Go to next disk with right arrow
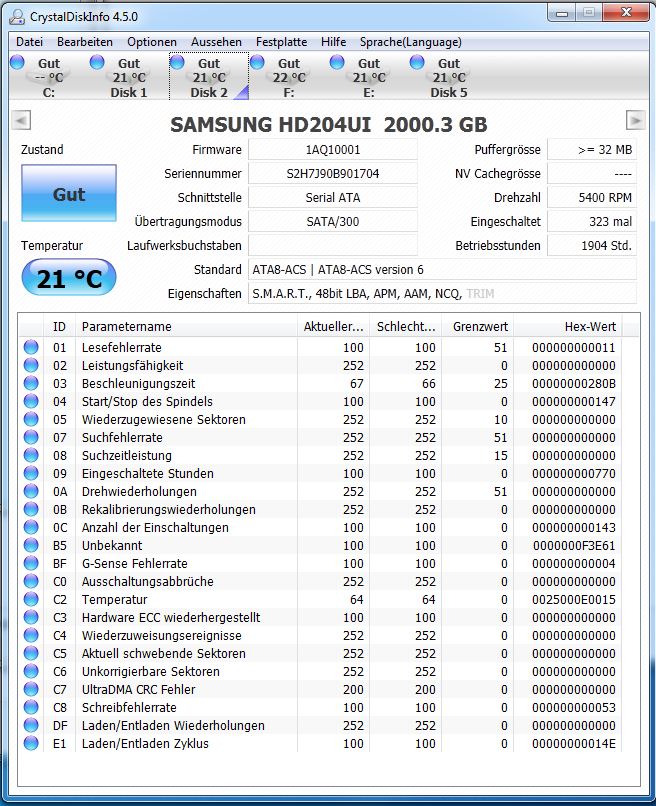This screenshot has height=806, width=656. (635, 120)
